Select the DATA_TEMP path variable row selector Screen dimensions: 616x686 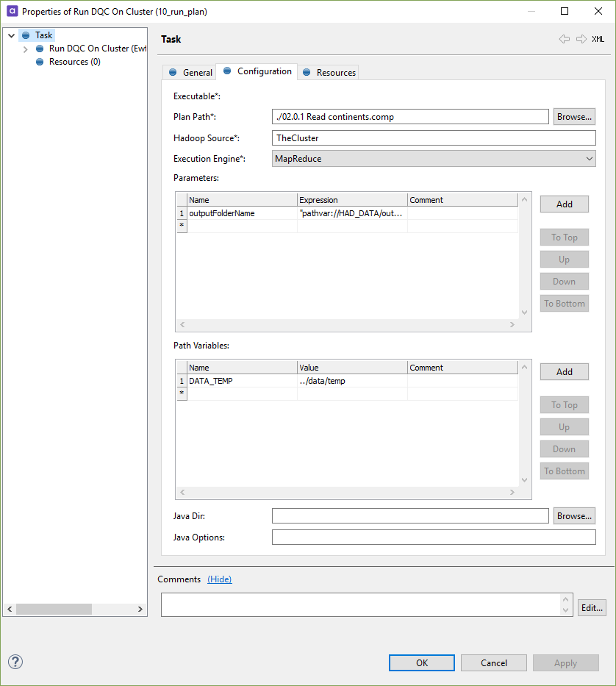point(182,380)
